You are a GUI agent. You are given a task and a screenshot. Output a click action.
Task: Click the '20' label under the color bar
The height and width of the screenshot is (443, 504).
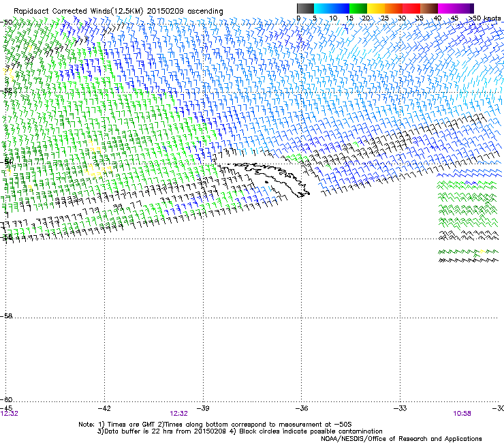click(366, 18)
